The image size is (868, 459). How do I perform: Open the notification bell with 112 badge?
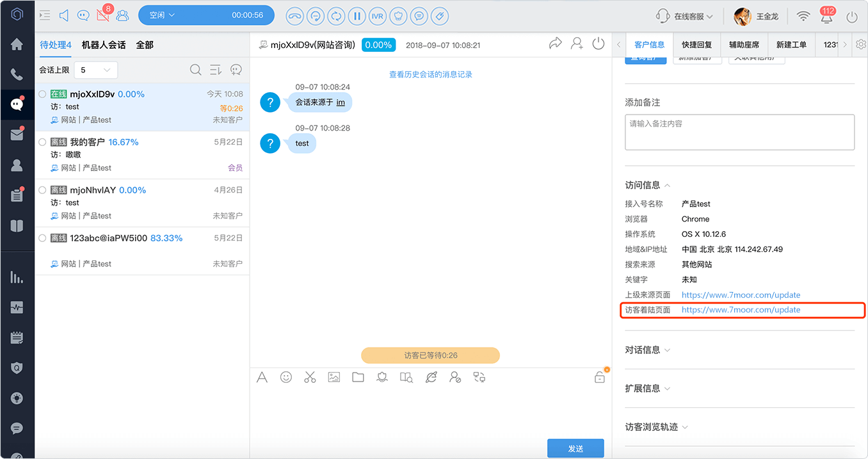827,16
